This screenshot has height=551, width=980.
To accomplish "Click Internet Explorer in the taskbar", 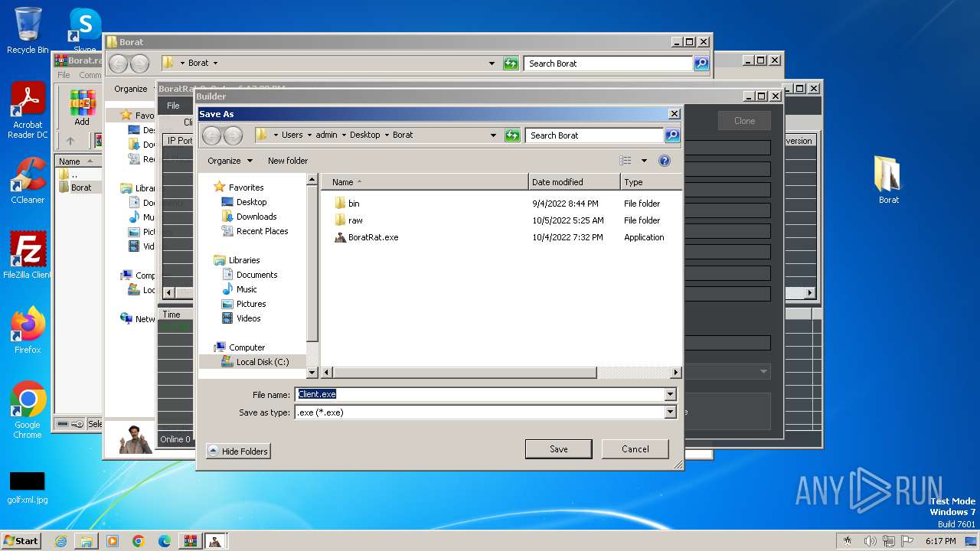I will pyautogui.click(x=60, y=541).
